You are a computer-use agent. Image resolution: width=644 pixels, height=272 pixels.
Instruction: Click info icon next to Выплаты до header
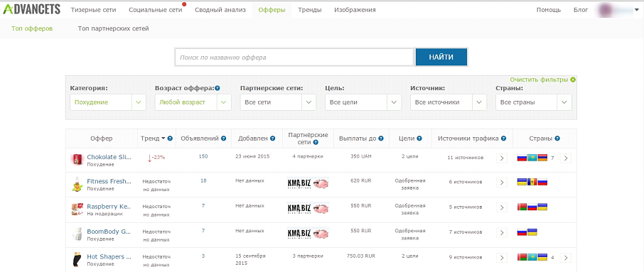pyautogui.click(x=381, y=138)
